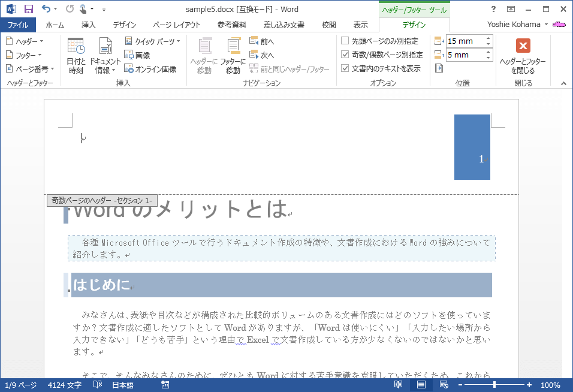The height and width of the screenshot is (392, 573).
Task: Decrease footer distance with down spinner
Action: pos(488,58)
